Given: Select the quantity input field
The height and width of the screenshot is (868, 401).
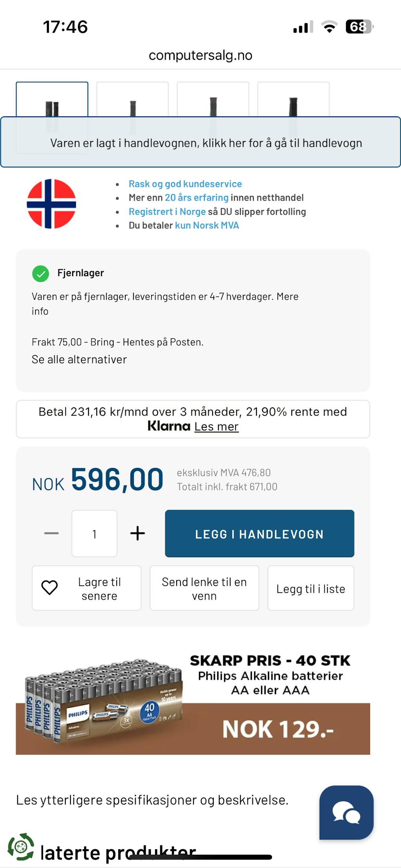Looking at the screenshot, I should [94, 534].
